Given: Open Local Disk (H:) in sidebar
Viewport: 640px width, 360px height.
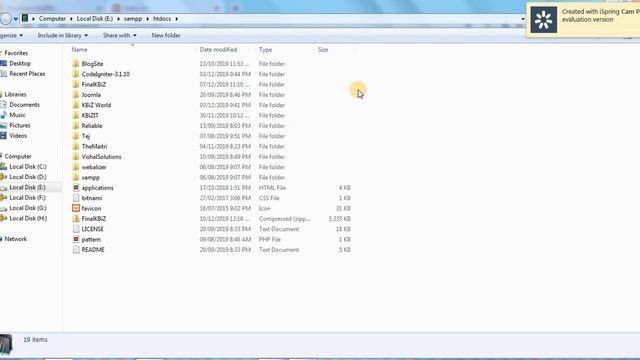Looking at the screenshot, I should 28,218.
